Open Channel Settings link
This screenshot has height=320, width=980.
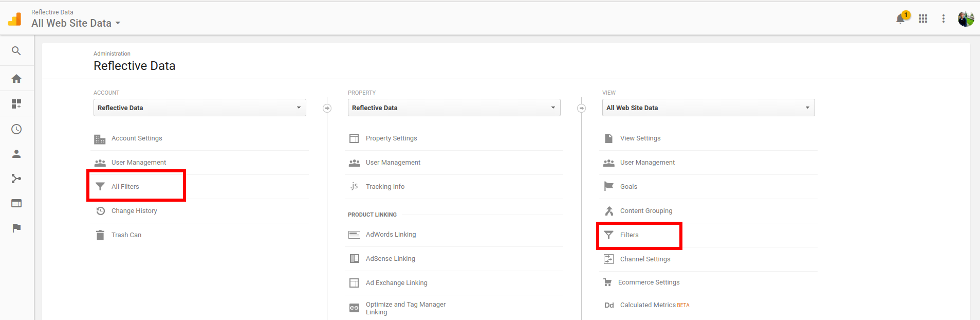coord(645,259)
